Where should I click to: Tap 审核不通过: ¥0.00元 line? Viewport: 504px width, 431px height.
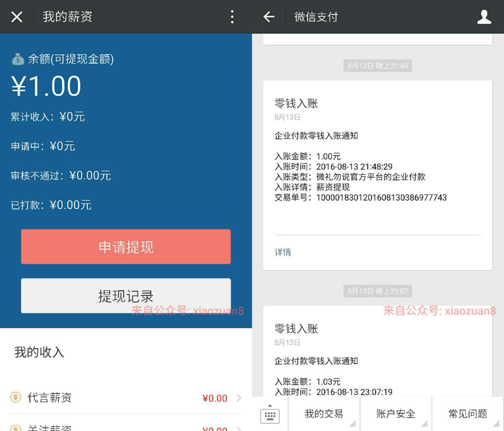[x=61, y=175]
